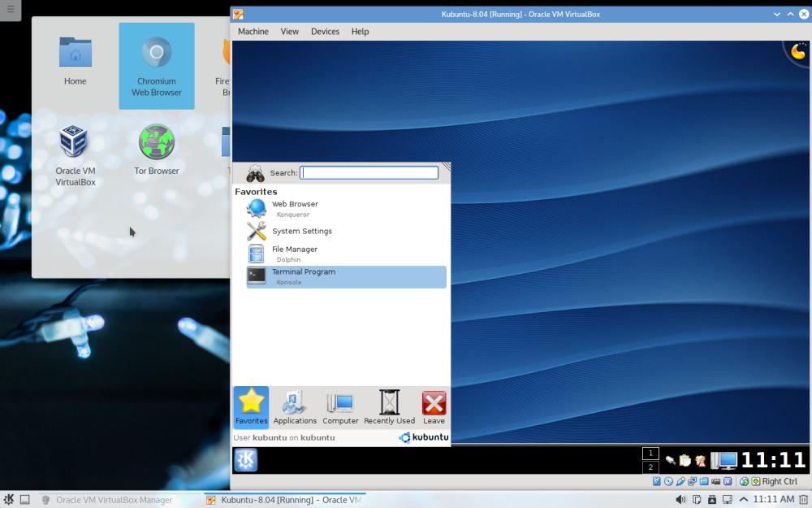Click the Kickoff Search input field
The image size is (812, 508).
369,172
